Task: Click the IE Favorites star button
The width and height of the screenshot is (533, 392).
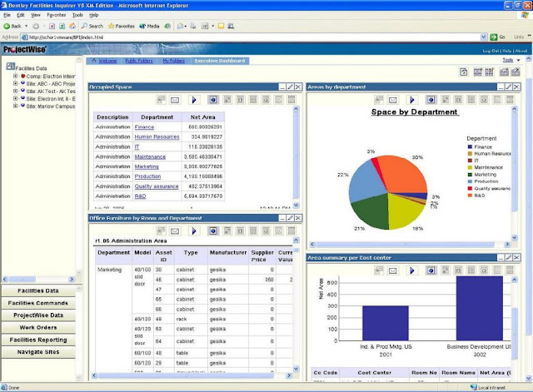Action: [x=121, y=26]
